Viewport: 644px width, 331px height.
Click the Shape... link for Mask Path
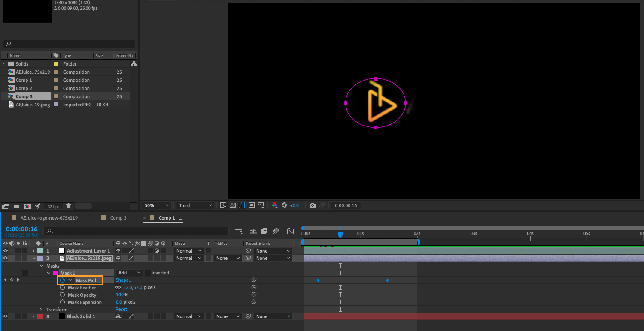[124, 280]
